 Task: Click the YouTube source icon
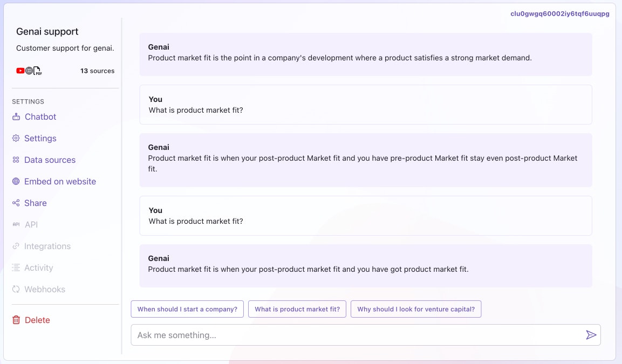20,71
